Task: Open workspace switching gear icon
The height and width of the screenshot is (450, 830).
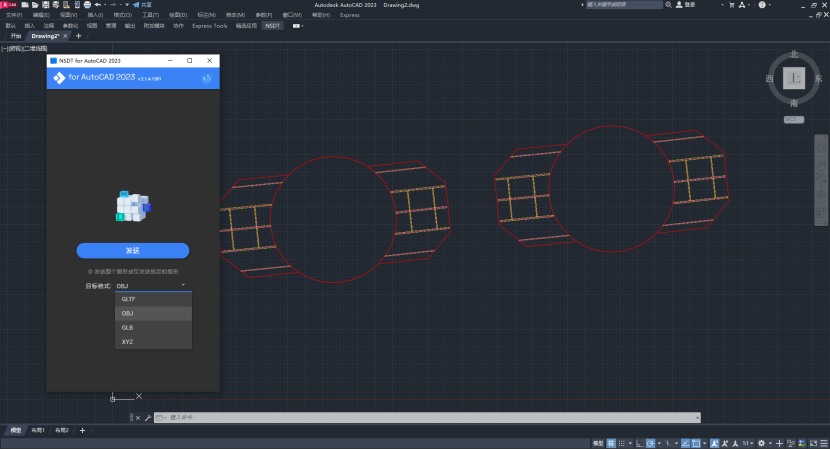Action: 762,444
